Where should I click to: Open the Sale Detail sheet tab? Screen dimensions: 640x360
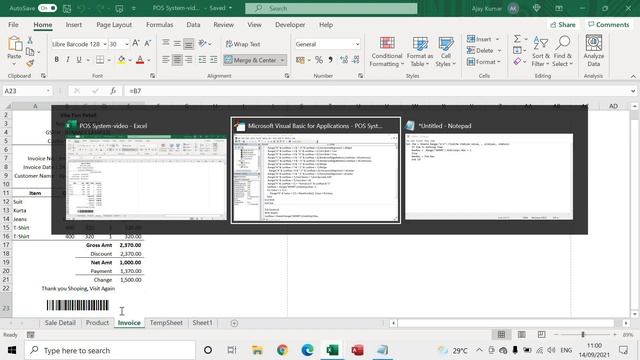[60, 323]
